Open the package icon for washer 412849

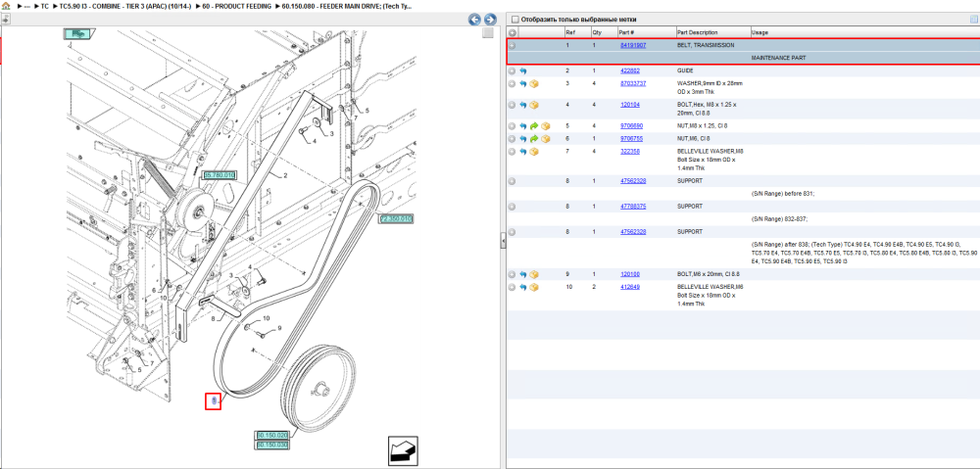[x=534, y=287]
